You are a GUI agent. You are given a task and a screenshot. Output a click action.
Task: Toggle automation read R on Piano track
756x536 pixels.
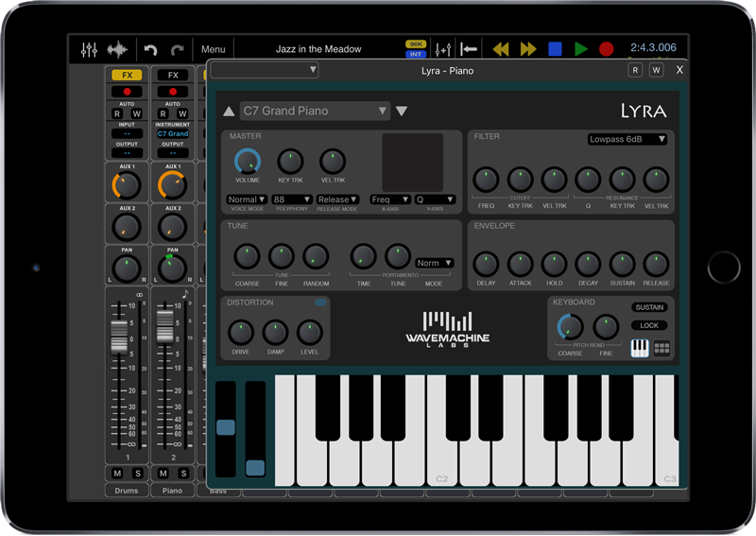coord(163,113)
